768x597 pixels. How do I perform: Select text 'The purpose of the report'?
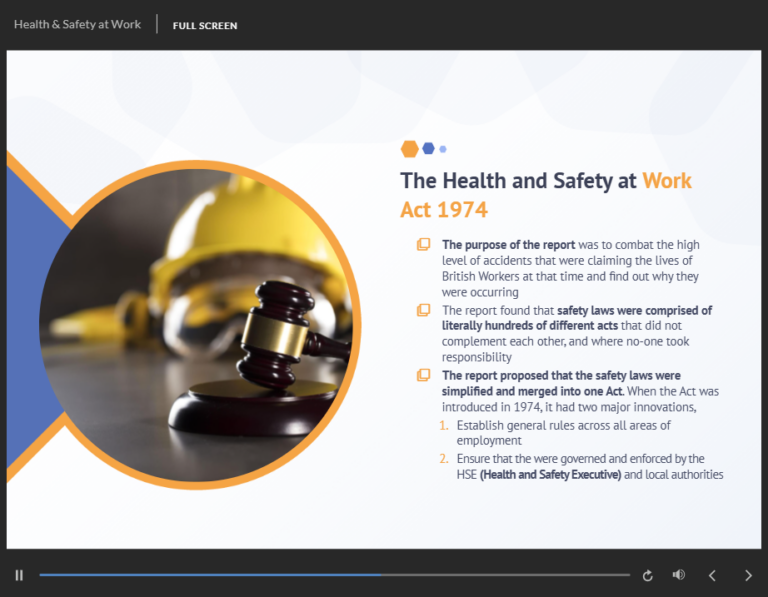tap(508, 245)
